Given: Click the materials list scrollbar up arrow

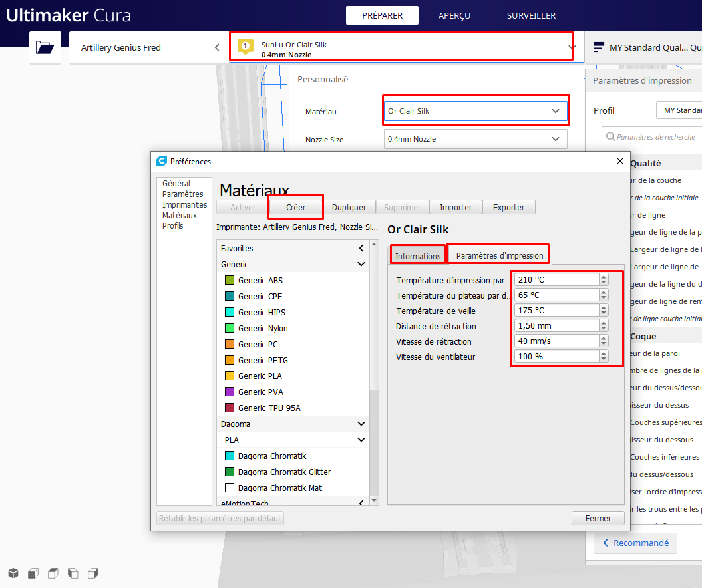Looking at the screenshot, I should 374,245.
